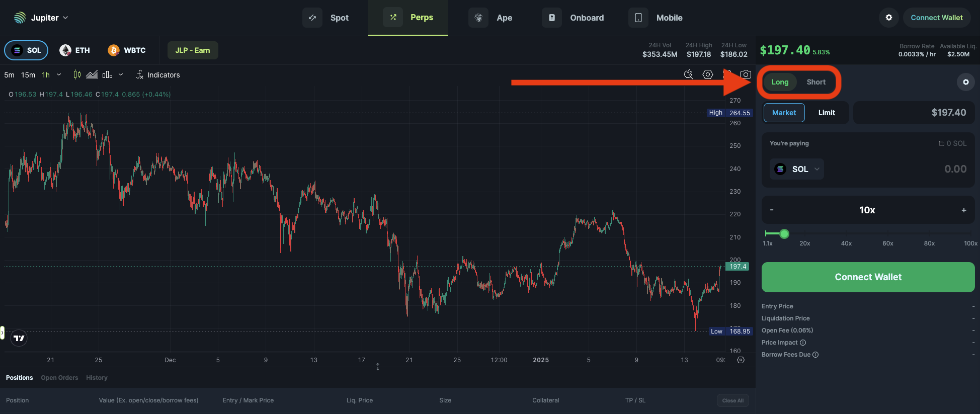Set chart interval to 15m
The image size is (980, 414).
tap(28, 75)
